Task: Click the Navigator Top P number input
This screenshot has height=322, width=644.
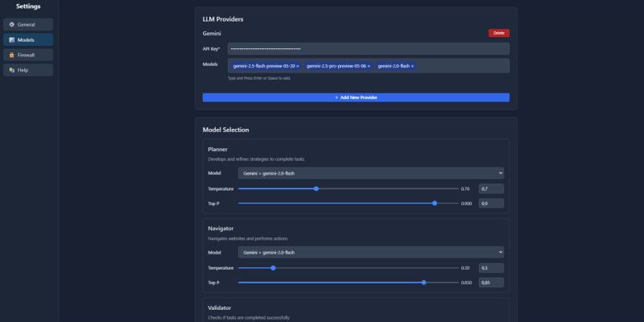Action: 491,283
